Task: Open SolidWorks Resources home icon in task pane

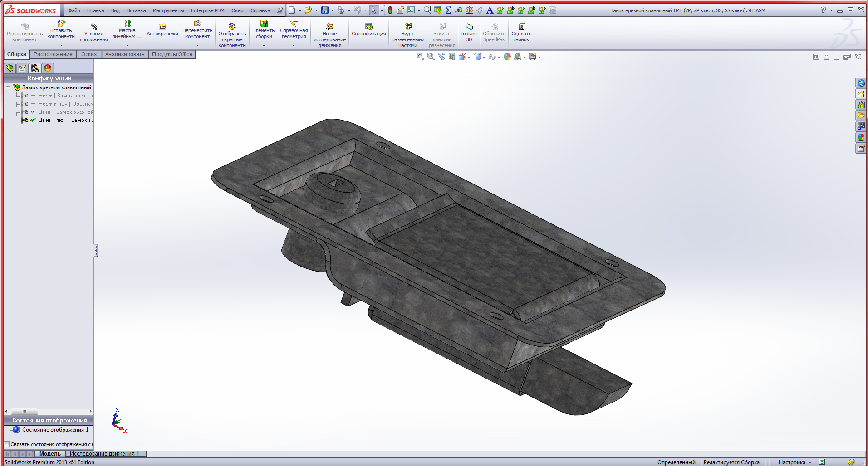Action: pos(861,94)
